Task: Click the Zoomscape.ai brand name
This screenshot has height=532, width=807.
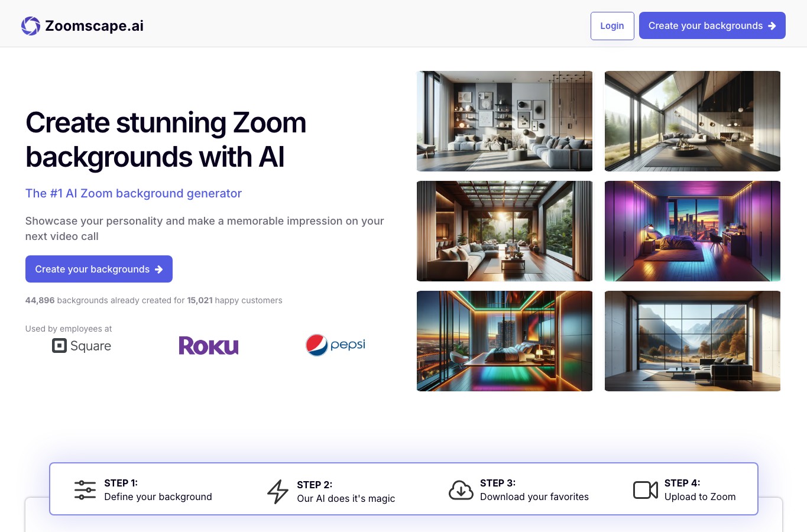Action: [95, 26]
